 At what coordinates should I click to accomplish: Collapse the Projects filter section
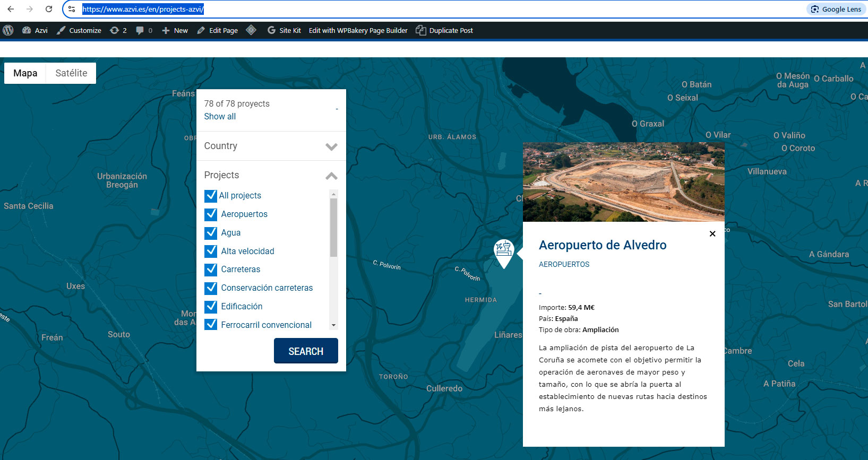[x=331, y=176]
